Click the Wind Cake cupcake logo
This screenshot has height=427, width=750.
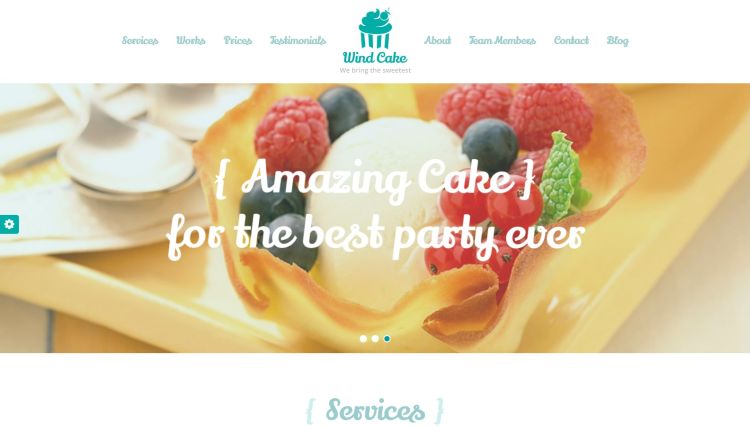pos(375,28)
